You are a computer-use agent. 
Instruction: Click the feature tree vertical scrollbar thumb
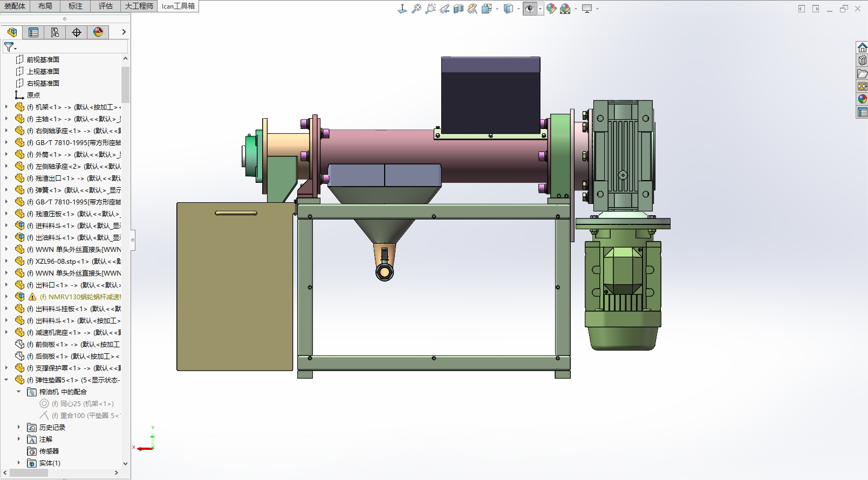[126, 85]
